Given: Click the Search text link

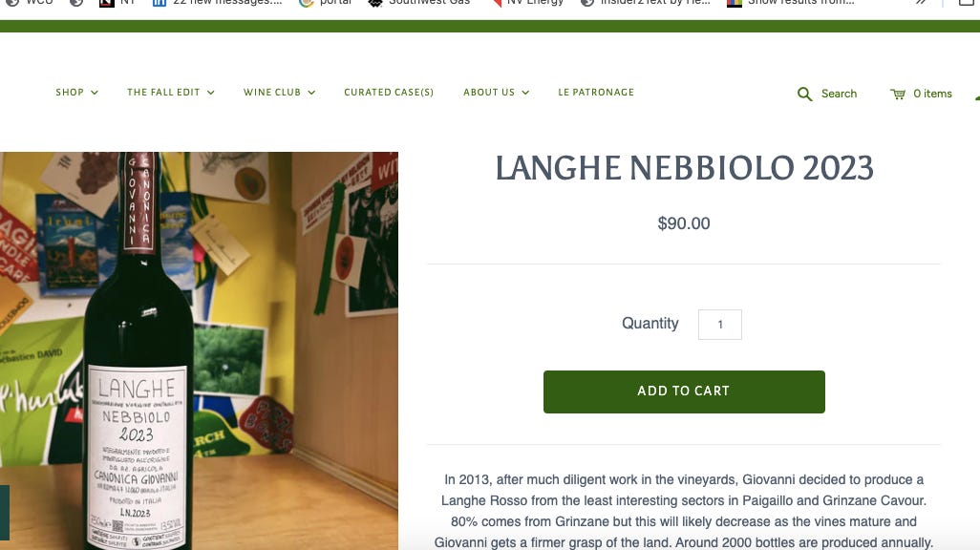Looking at the screenshot, I should pos(839,94).
